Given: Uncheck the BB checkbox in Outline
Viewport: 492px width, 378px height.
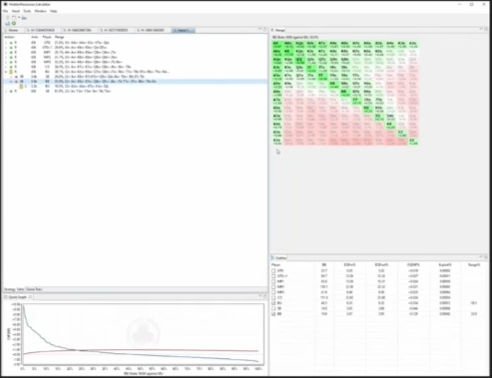Looking at the screenshot, I should click(x=273, y=314).
